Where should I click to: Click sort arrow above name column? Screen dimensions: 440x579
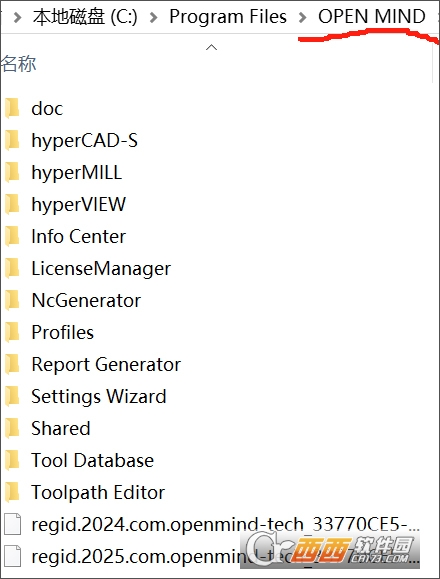(212, 47)
